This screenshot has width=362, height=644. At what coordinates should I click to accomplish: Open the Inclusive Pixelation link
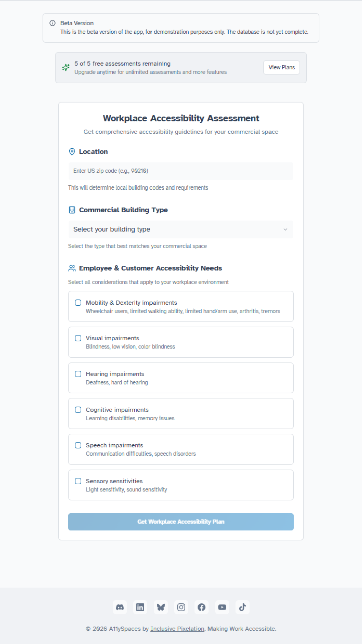[177, 629]
